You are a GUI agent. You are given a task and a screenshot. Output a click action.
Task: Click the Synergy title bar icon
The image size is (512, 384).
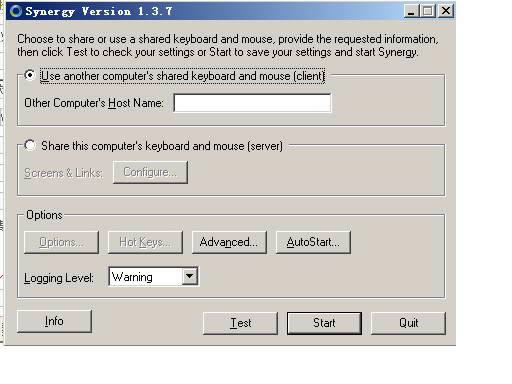point(16,11)
